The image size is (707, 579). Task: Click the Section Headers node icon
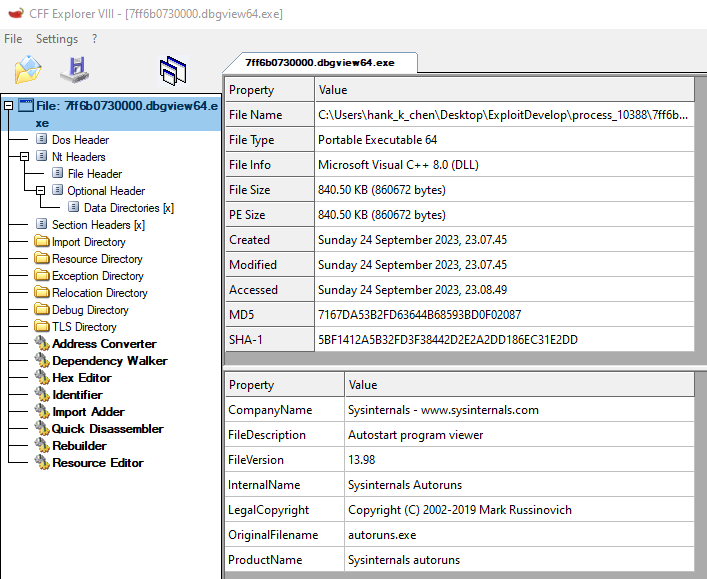point(41,224)
